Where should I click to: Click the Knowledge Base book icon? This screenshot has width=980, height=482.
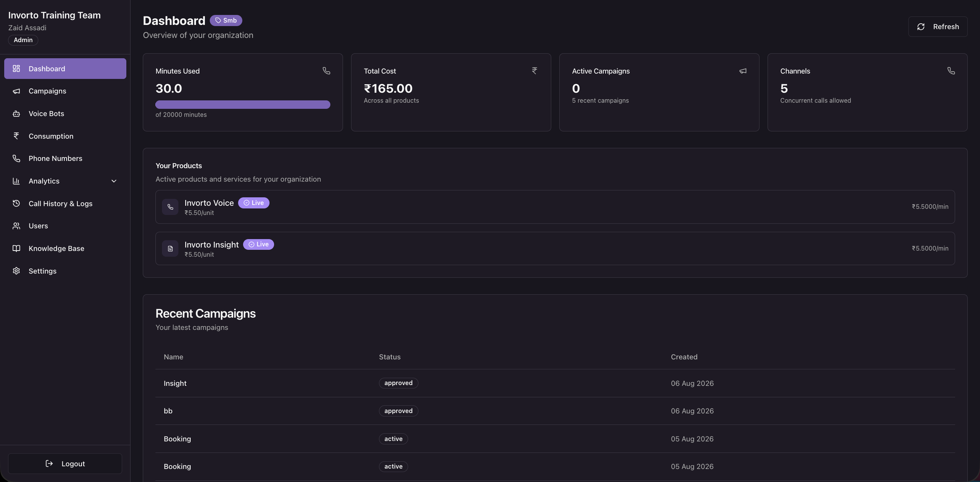[x=16, y=249]
